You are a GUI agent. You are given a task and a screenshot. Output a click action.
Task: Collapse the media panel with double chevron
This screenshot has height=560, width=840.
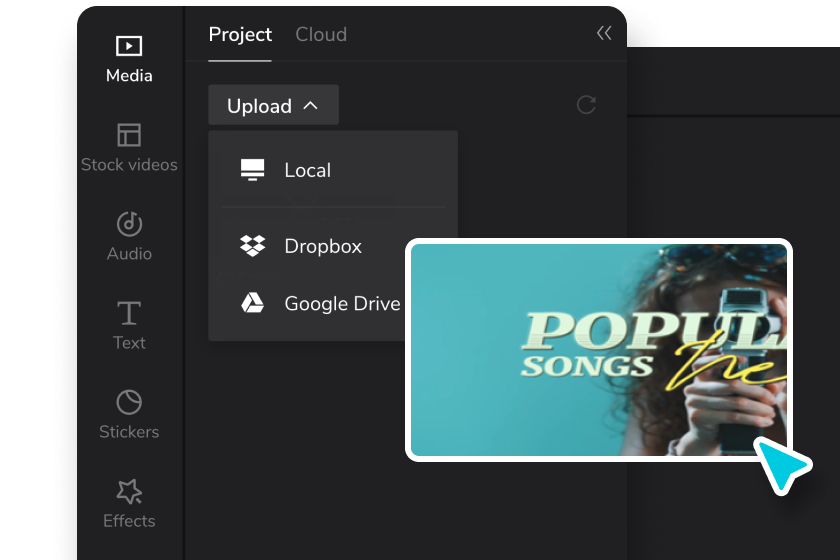coord(604,33)
